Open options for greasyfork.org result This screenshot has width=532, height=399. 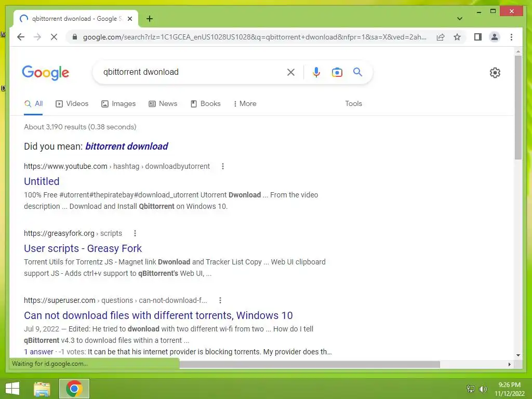coord(135,233)
